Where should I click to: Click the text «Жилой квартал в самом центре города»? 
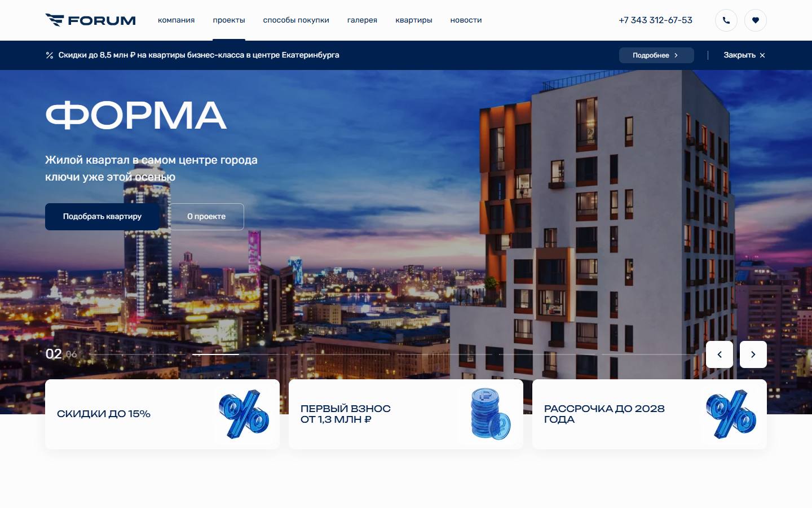[x=151, y=160]
